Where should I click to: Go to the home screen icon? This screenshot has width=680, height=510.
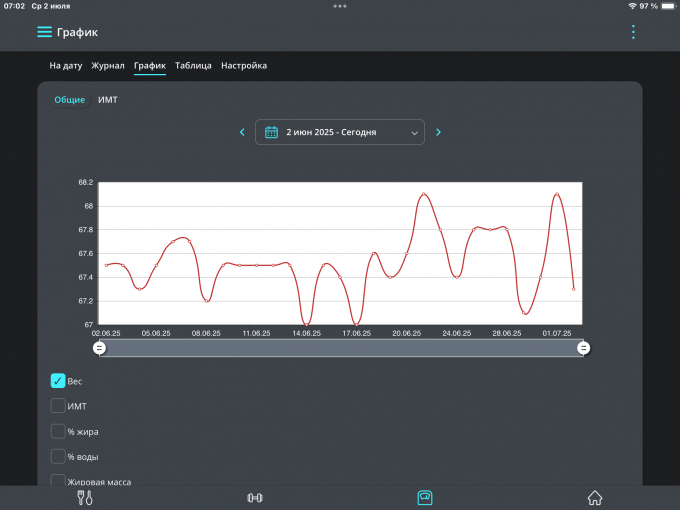point(595,497)
